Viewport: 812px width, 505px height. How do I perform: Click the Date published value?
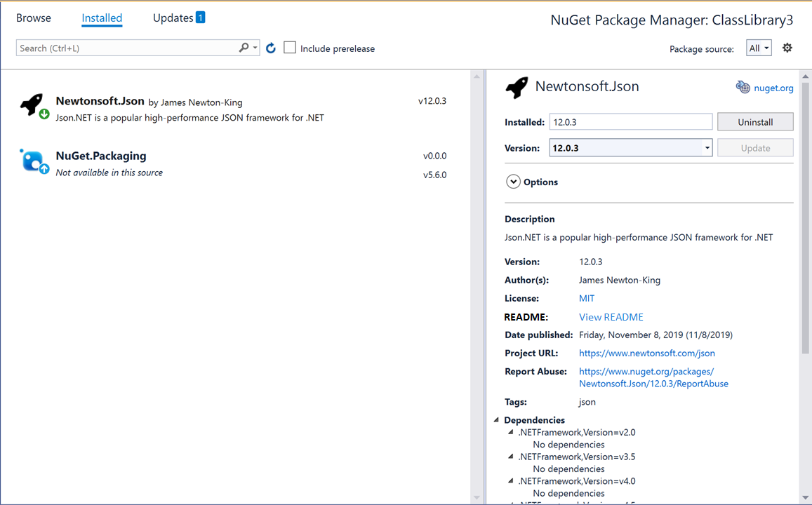pos(655,335)
